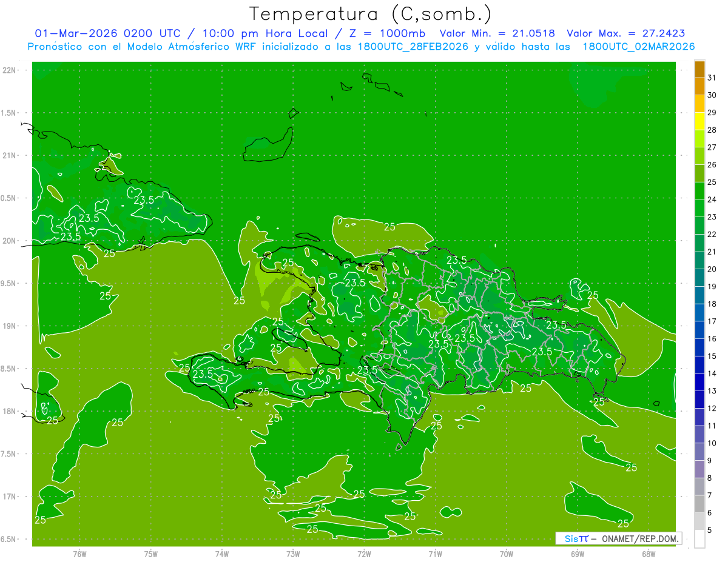Pick the brown swatch above the 31 label

coord(699,69)
